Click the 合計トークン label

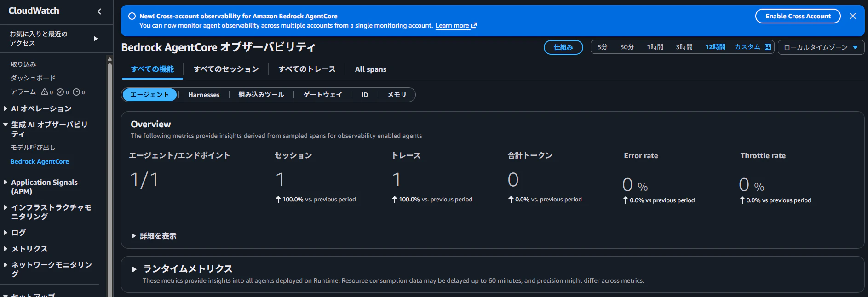point(530,155)
